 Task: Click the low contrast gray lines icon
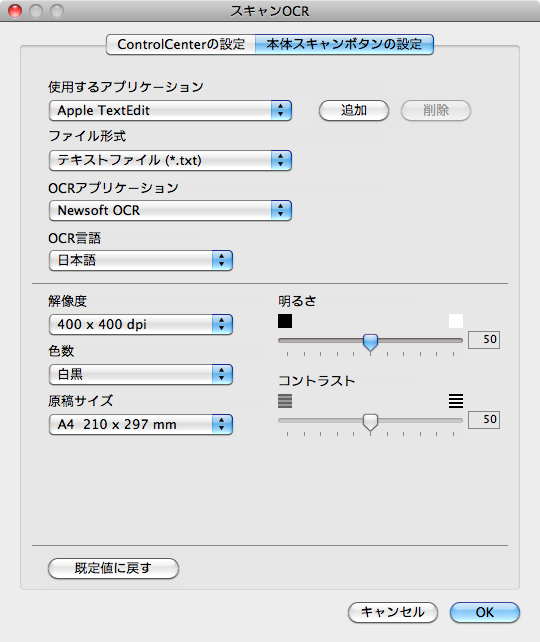tap(285, 401)
